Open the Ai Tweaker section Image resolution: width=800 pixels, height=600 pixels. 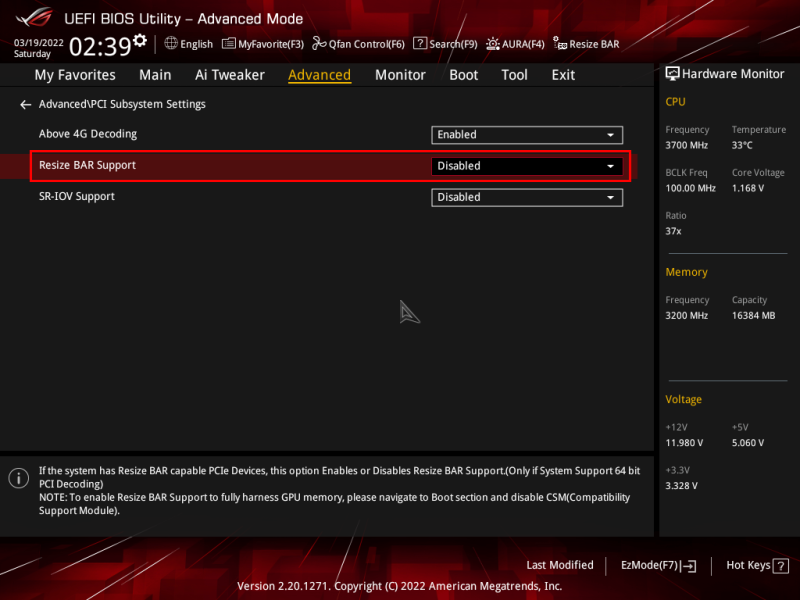point(229,75)
